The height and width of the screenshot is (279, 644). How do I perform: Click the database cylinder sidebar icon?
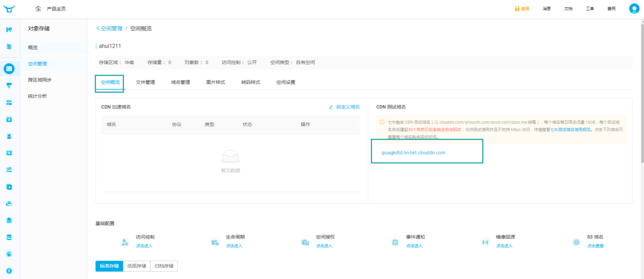pyautogui.click(x=9, y=237)
